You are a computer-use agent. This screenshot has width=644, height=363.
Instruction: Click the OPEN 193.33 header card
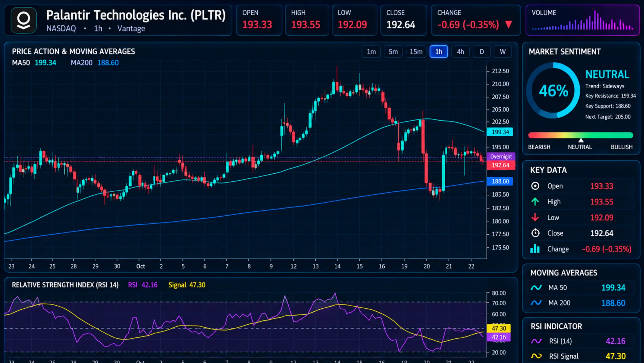pyautogui.click(x=259, y=20)
